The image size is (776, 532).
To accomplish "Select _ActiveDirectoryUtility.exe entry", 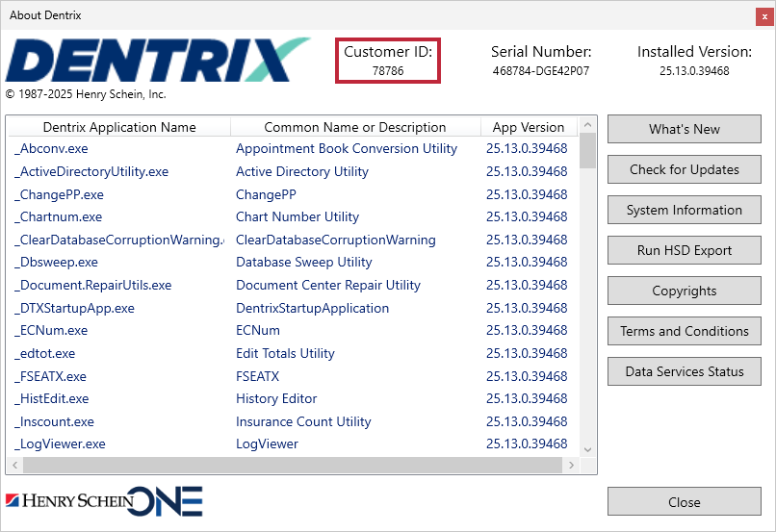I will coord(91,171).
